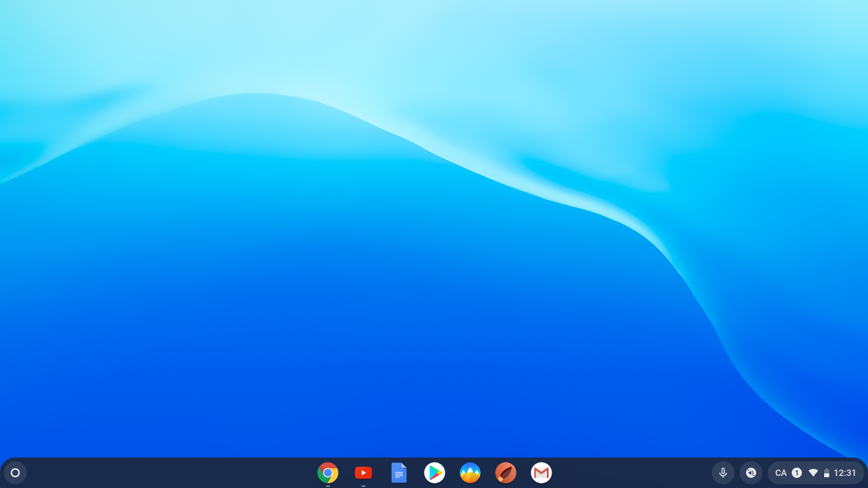The width and height of the screenshot is (868, 488).
Task: Open the status tray pill for Quick Settings
Action: tap(816, 473)
